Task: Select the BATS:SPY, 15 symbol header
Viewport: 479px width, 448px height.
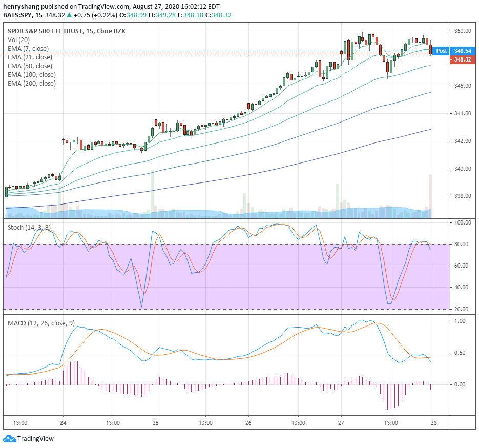Action: [x=23, y=15]
